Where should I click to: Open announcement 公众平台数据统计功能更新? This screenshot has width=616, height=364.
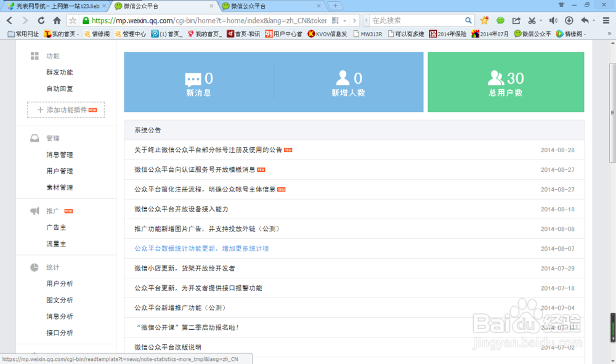201,249
